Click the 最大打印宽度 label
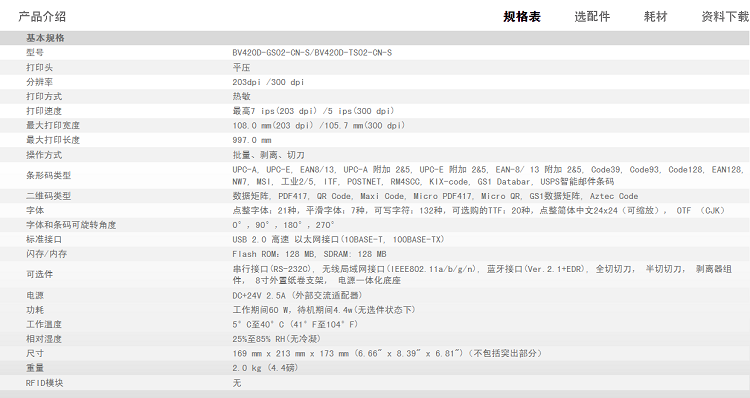The image size is (750, 398). (53, 125)
